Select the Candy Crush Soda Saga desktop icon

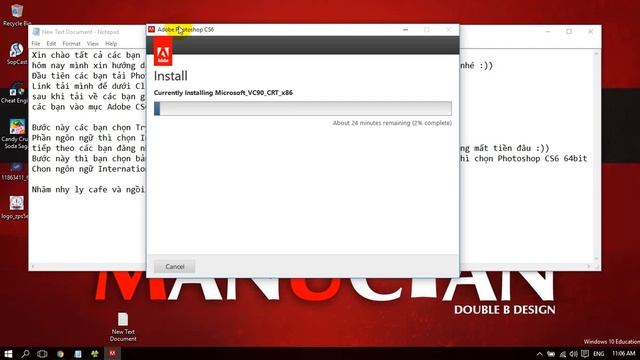tap(16, 134)
